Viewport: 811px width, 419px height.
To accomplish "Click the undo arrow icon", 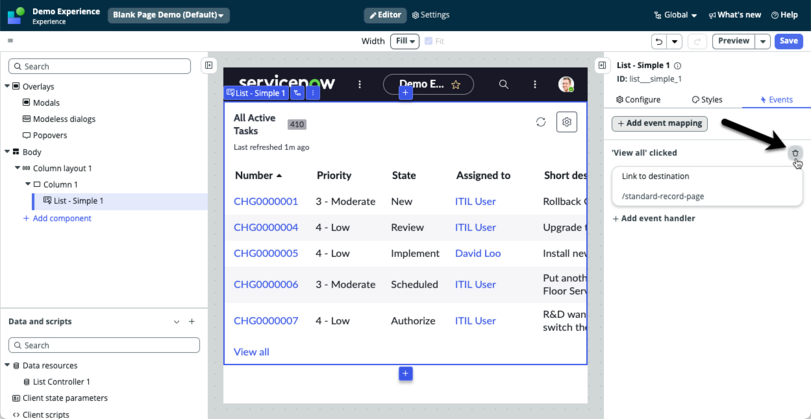I will click(659, 41).
